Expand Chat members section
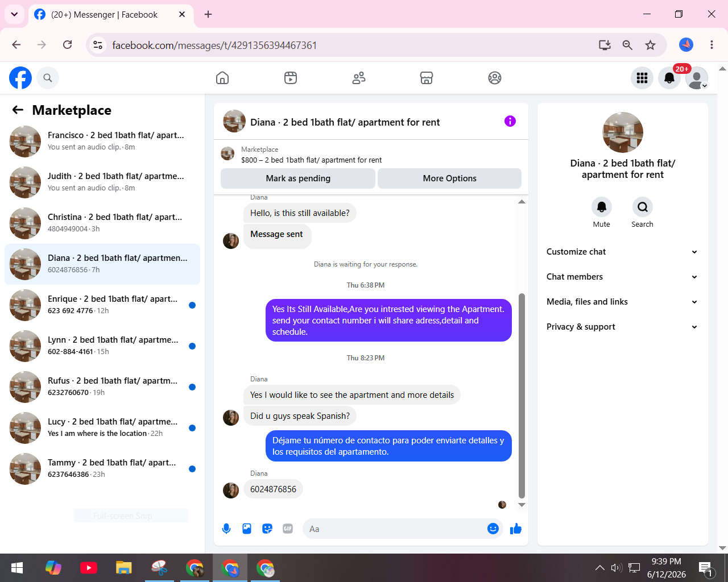728x582 pixels. tap(622, 277)
